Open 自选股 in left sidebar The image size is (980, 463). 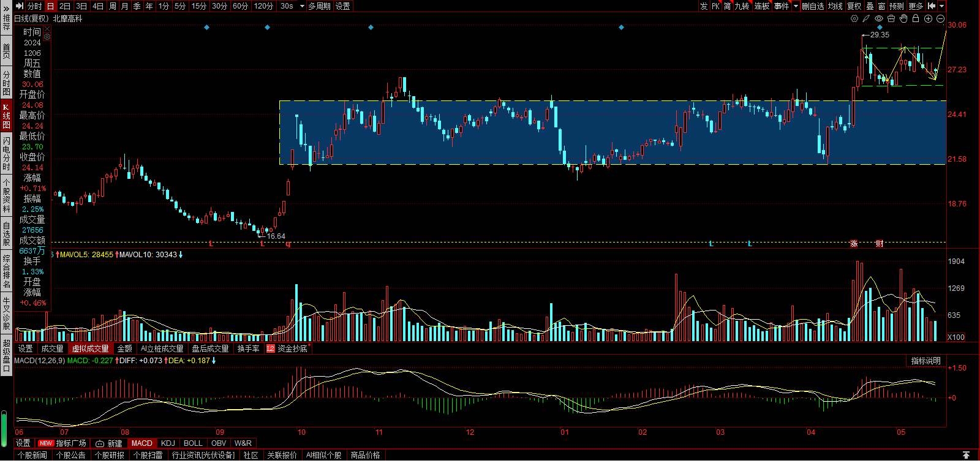point(6,233)
